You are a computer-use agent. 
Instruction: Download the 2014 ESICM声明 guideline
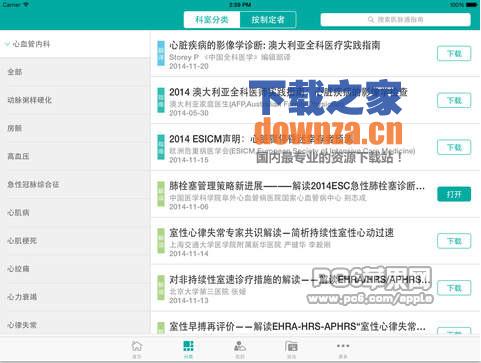coord(454,147)
